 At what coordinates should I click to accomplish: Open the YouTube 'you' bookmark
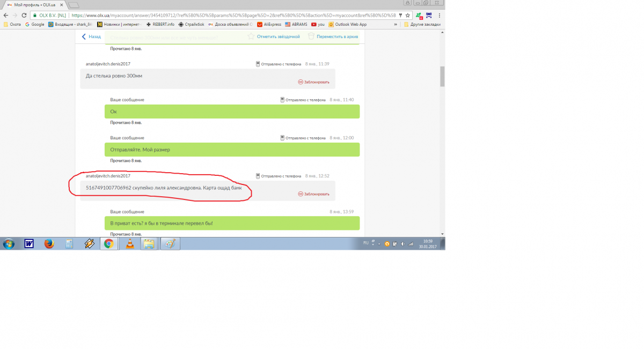tap(318, 24)
